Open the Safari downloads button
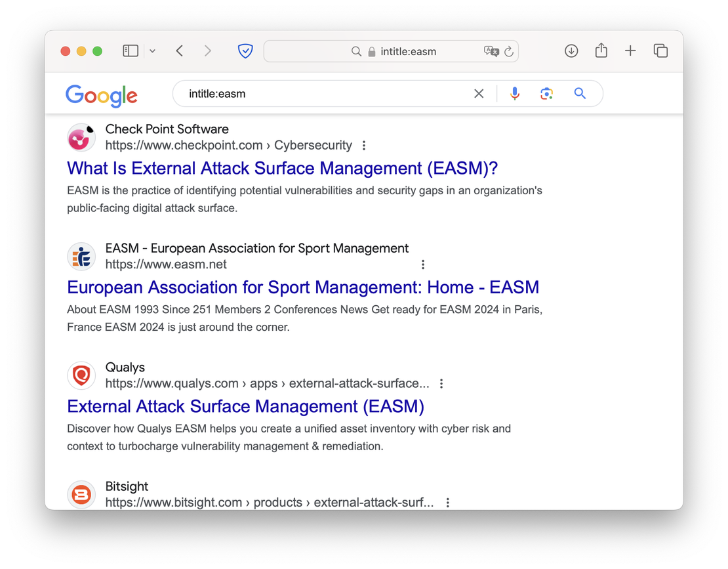Viewport: 728px width, 569px height. point(571,51)
